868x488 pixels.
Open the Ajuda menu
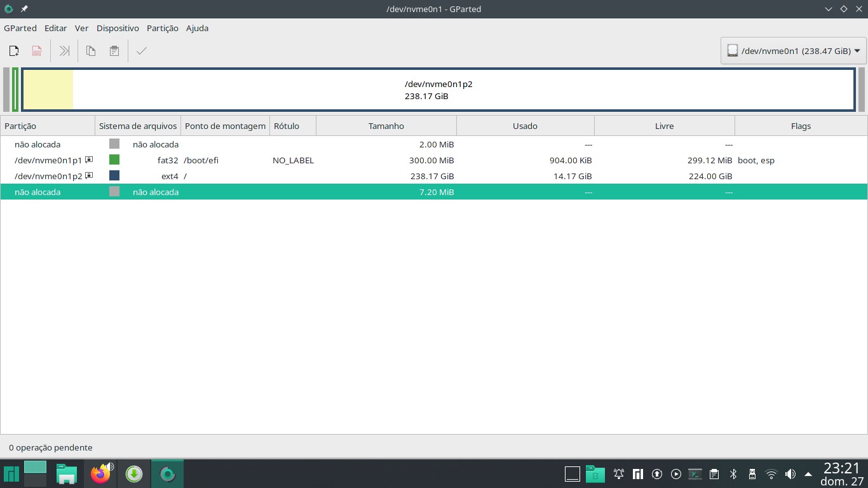pos(197,28)
